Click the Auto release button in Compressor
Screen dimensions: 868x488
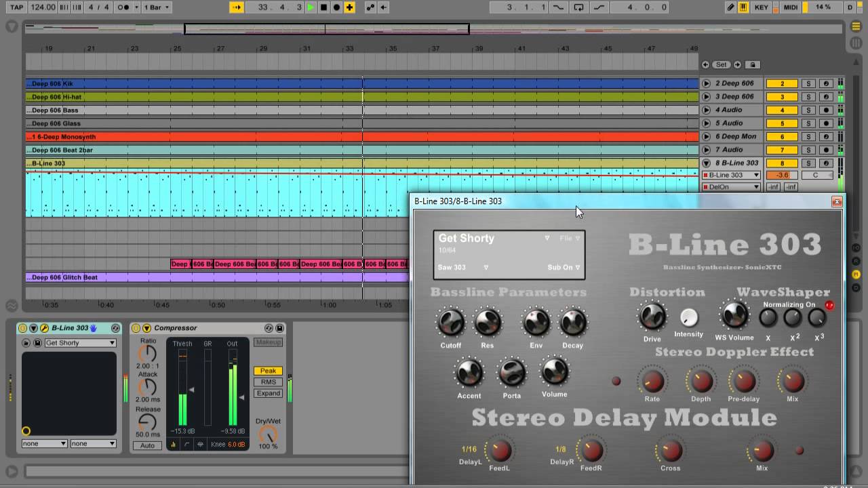147,445
